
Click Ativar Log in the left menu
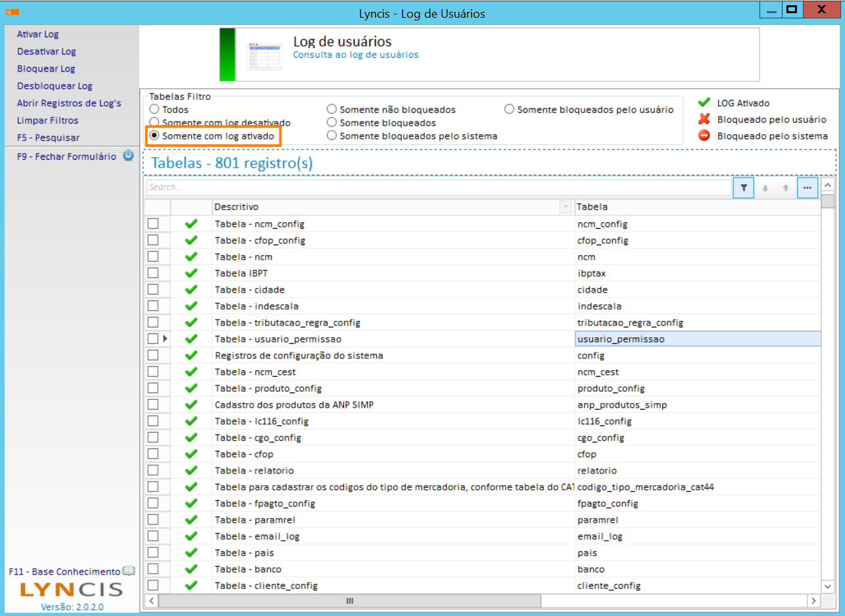[37, 34]
